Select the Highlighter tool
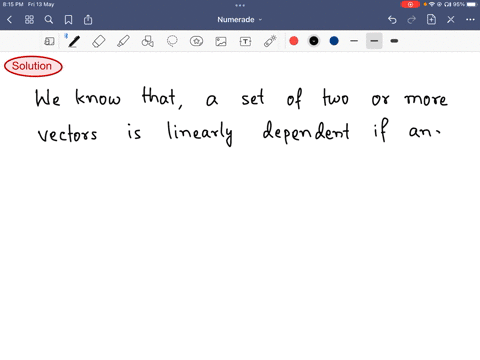The image size is (480, 360). click(x=123, y=41)
